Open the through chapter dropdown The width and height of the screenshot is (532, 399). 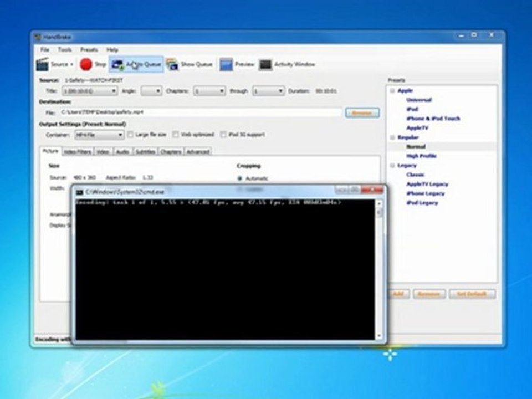pos(268,91)
